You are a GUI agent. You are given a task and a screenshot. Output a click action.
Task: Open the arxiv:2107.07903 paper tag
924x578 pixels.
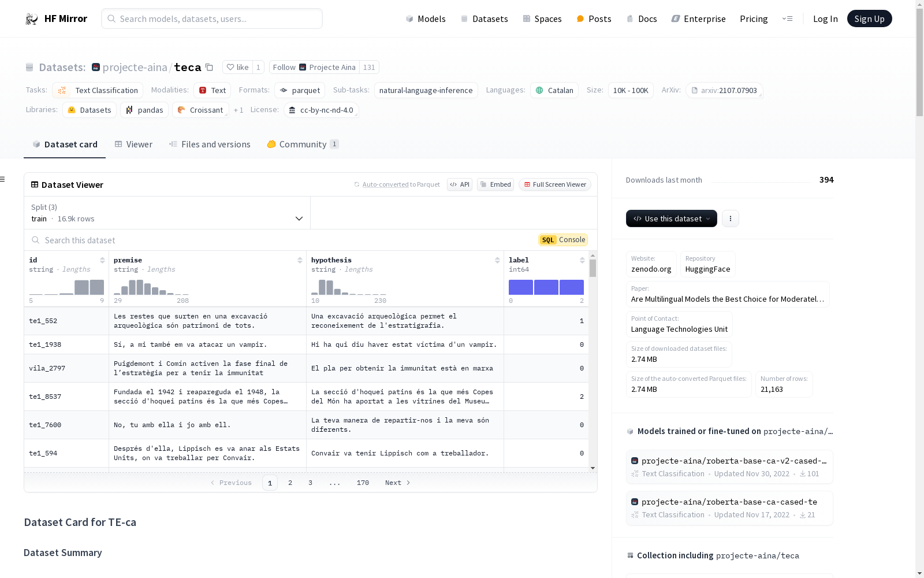pyautogui.click(x=724, y=90)
